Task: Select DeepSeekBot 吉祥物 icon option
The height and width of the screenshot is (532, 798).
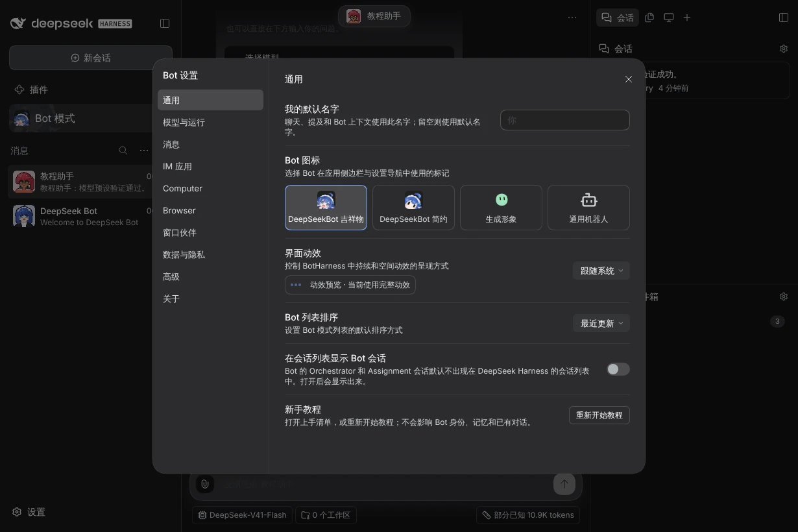Action: [x=326, y=208]
